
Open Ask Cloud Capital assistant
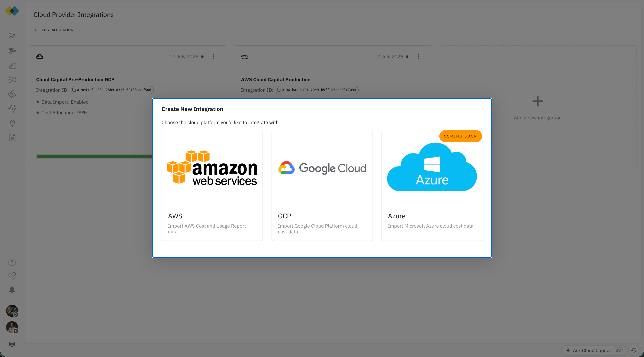594,350
